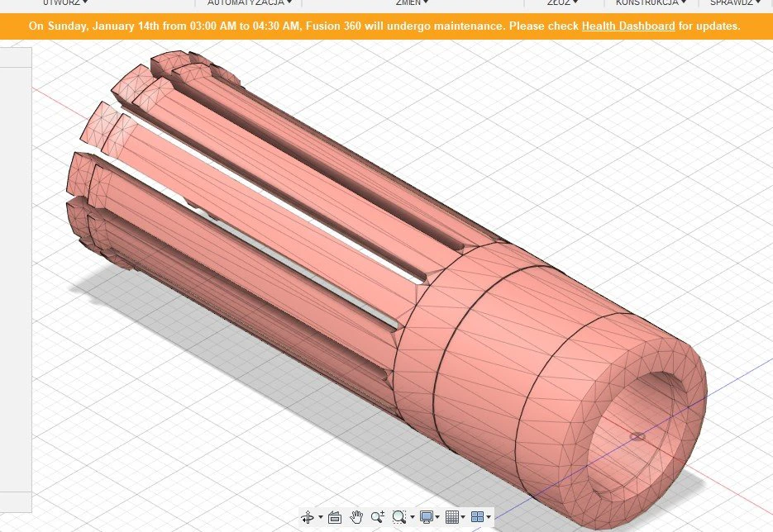Open the SPRAWDŹ toolbar menu
The image size is (773, 532).
[x=735, y=2]
